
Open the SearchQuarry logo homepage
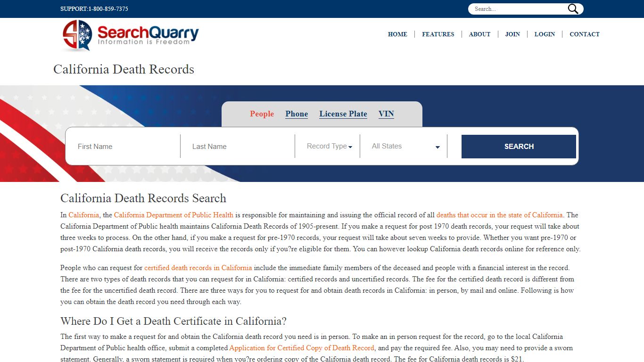tap(130, 35)
